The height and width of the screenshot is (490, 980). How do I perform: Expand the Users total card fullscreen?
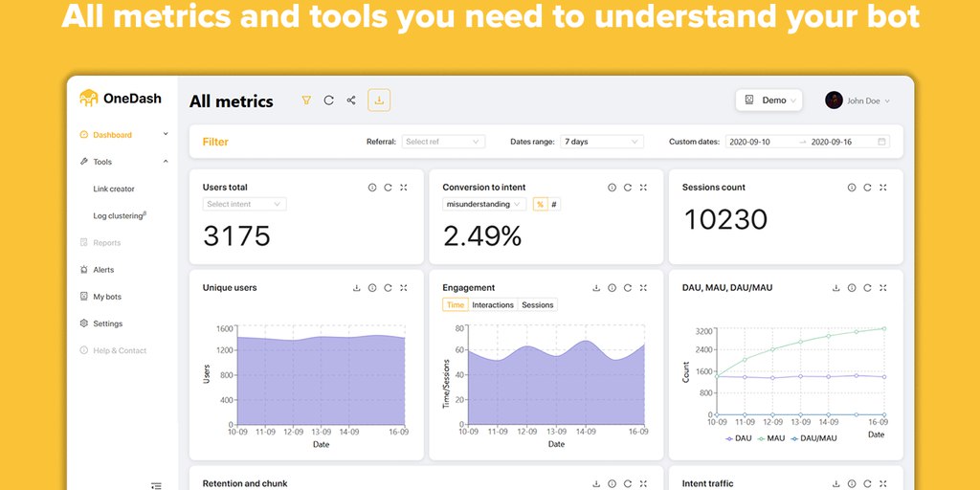pyautogui.click(x=404, y=188)
